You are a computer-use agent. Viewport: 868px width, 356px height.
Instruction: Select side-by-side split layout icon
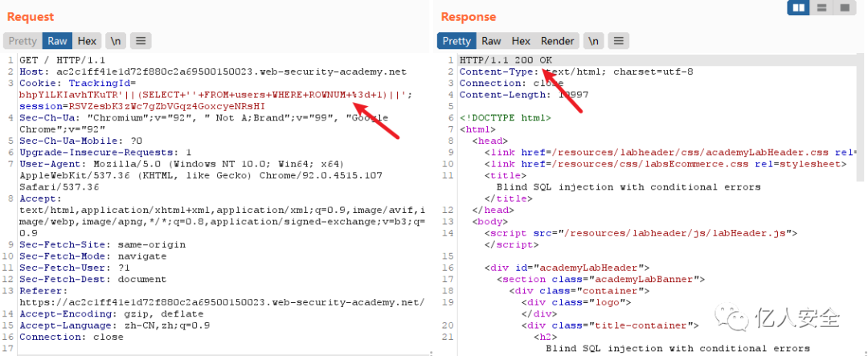coord(798,8)
